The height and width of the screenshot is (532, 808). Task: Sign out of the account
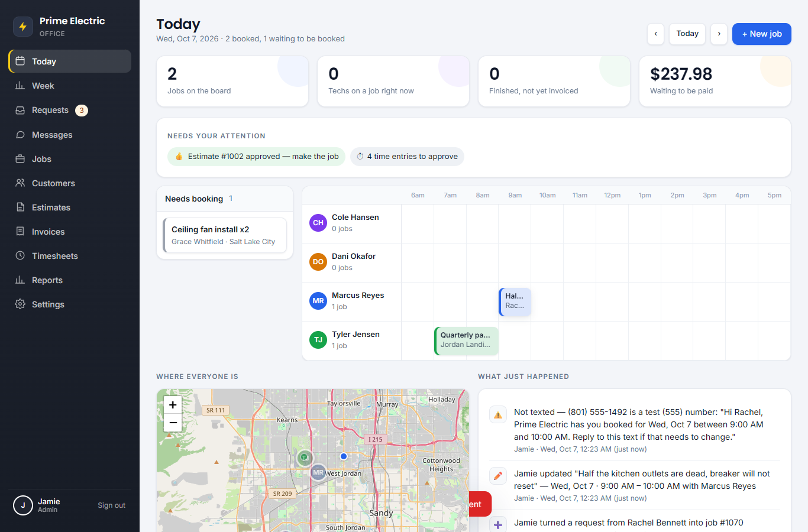111,505
